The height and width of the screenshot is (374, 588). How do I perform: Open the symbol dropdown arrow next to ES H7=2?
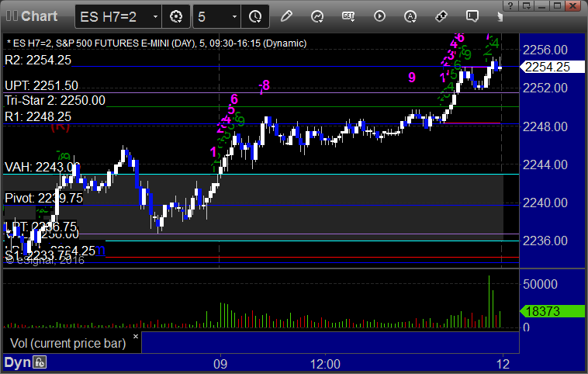[155, 16]
